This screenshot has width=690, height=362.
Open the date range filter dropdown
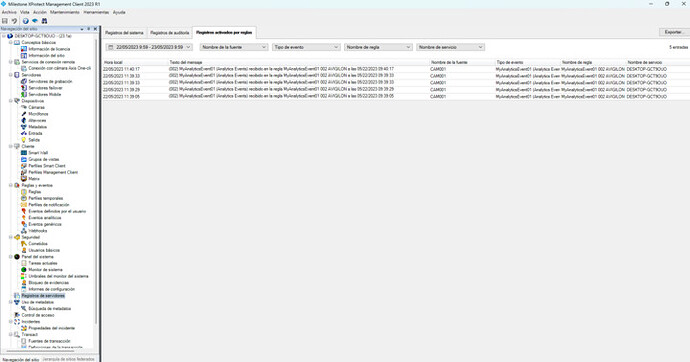click(149, 47)
